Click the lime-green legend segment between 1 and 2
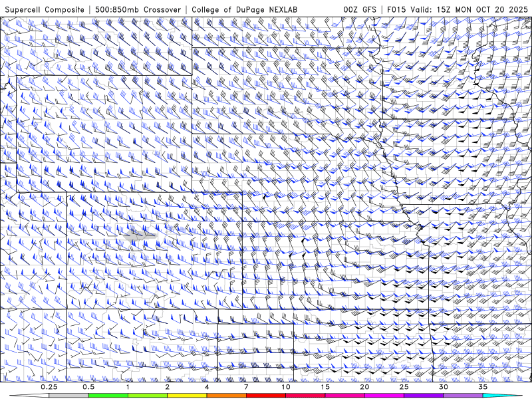The image size is (532, 399). [148, 396]
